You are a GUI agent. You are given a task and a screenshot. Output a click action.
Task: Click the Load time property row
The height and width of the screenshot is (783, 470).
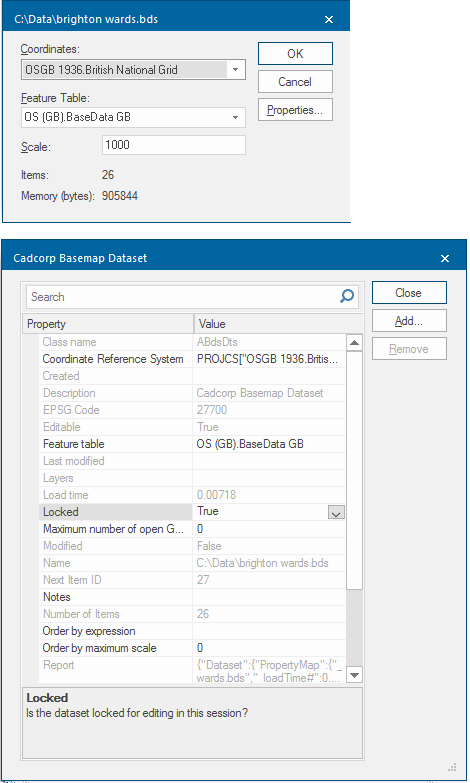[192, 495]
